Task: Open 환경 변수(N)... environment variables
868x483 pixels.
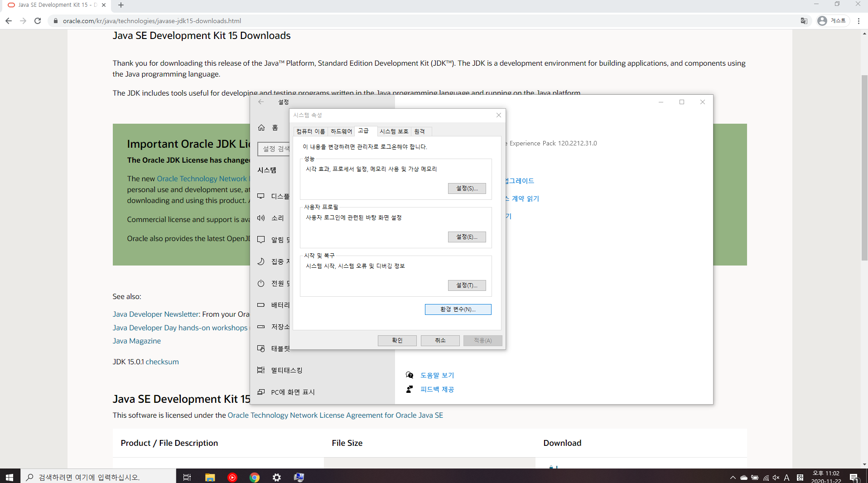Action: click(x=458, y=309)
